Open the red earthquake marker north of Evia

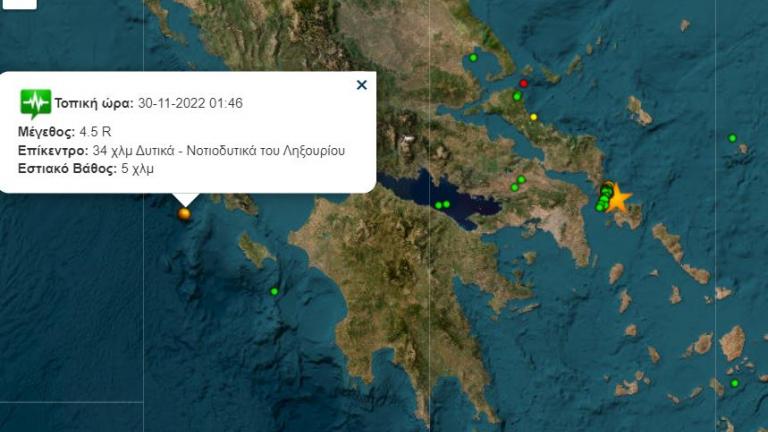pos(524,84)
